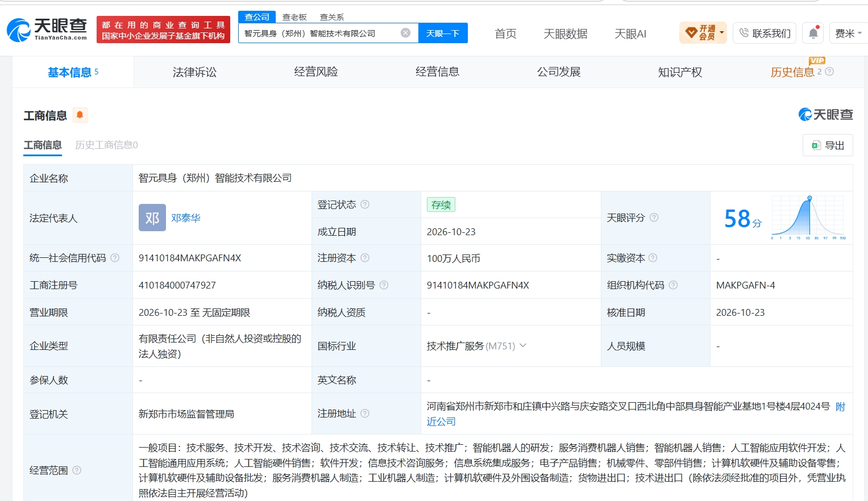Image resolution: width=868 pixels, height=501 pixels.
Task: Click the 存续 registration status tag
Action: [441, 204]
